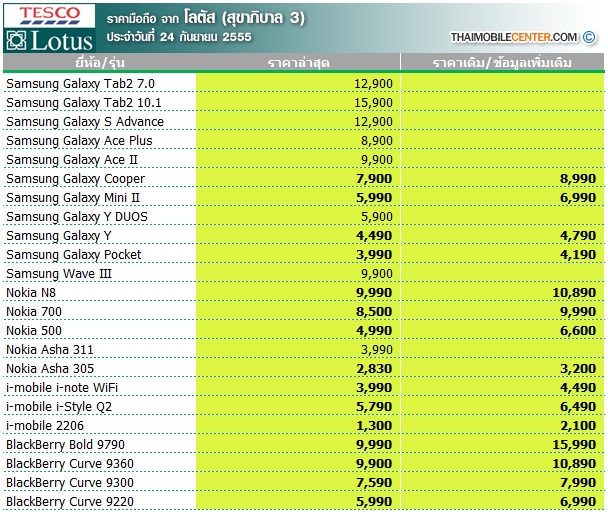Click the copyright symbol icon
608x516 pixels.
pyautogui.click(x=589, y=37)
